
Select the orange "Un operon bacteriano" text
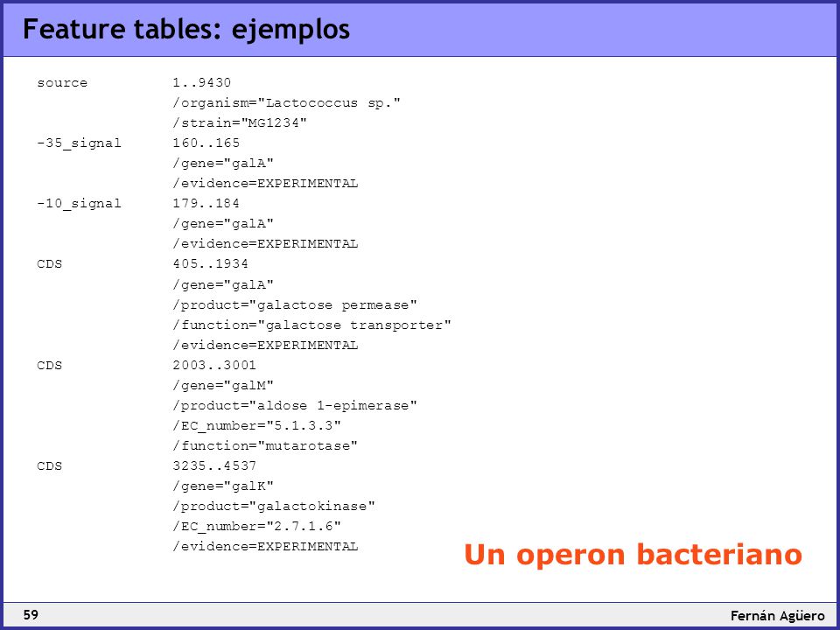633,554
